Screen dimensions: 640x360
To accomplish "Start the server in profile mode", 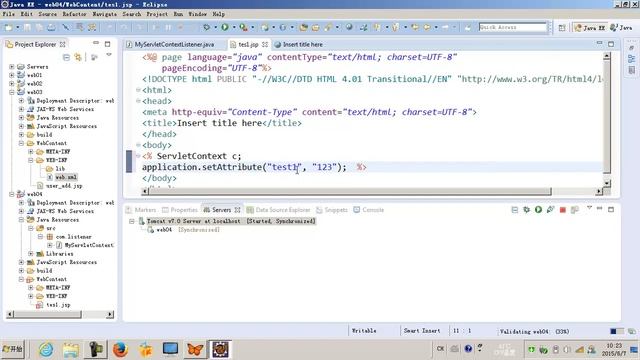I will click(550, 209).
